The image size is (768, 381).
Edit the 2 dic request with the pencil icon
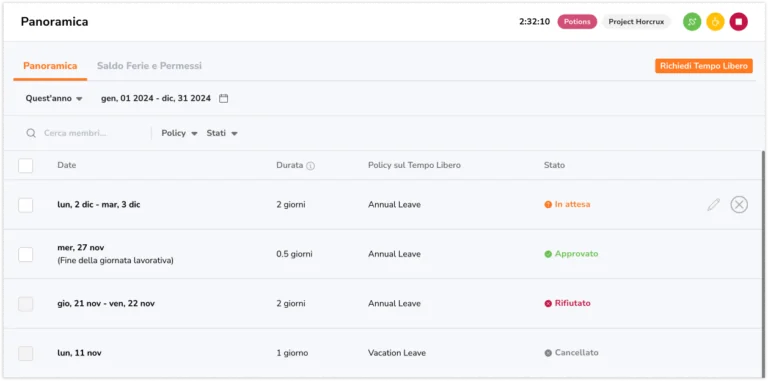[x=714, y=205]
